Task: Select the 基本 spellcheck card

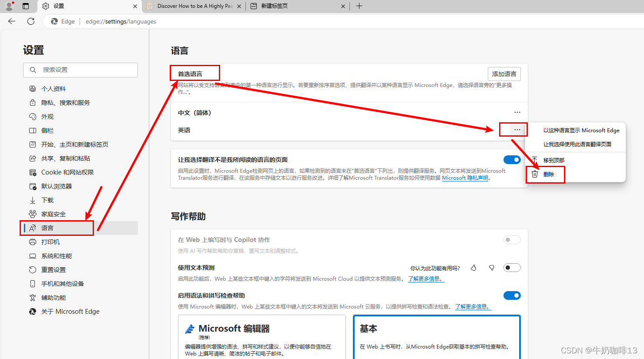Action: click(x=437, y=337)
